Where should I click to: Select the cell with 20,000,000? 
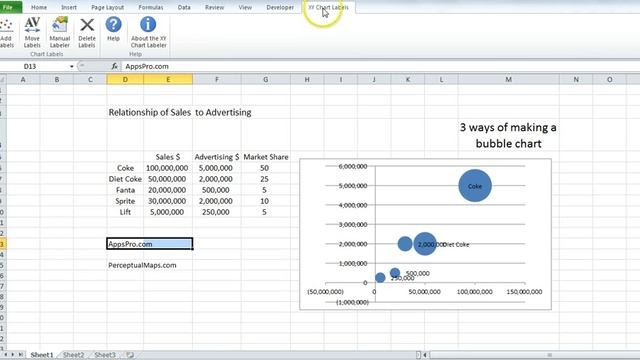tap(168, 190)
